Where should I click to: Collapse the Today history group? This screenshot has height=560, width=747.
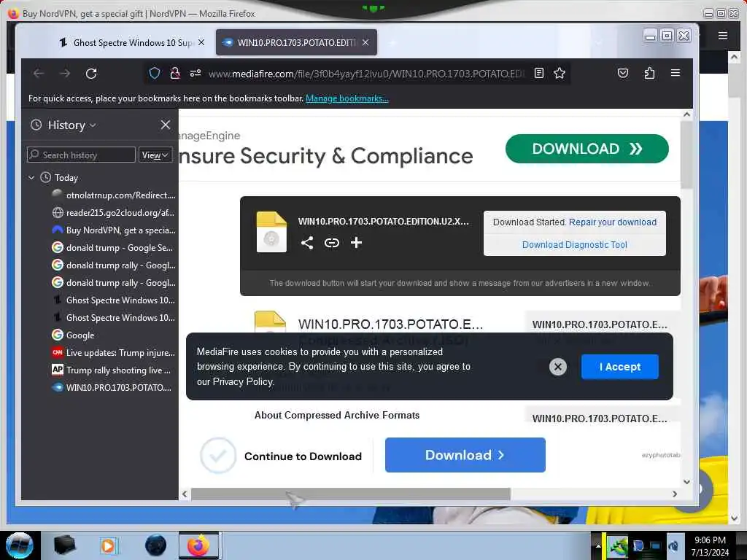click(x=31, y=178)
